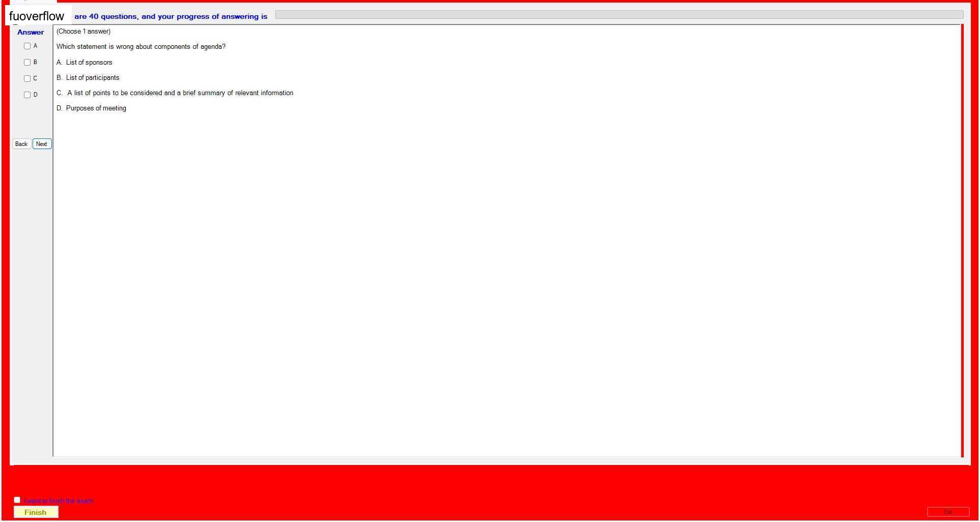Click the answering progress bar
The width and height of the screenshot is (980, 522).
click(619, 15)
